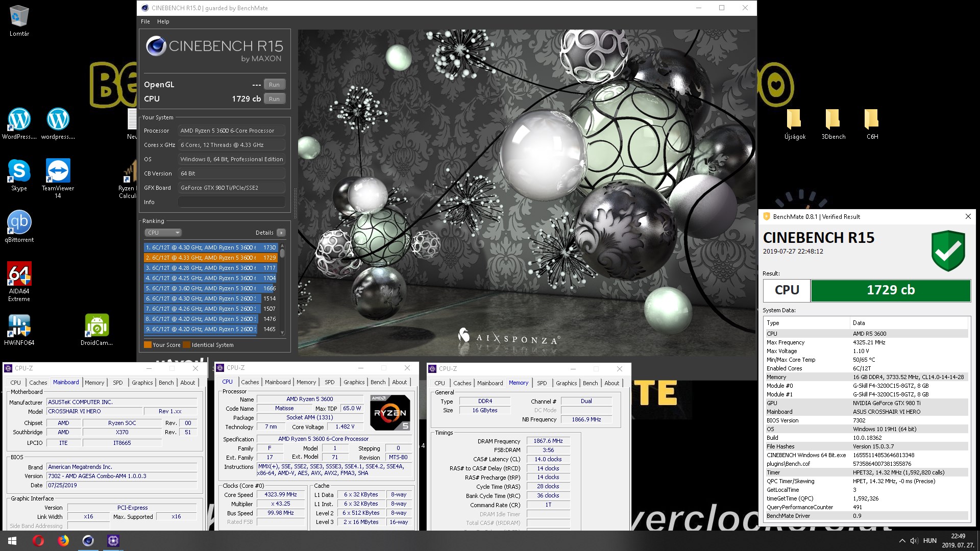This screenshot has width=980, height=551.
Task: Open Graphics tab in middle CPU-Z window
Action: [x=354, y=382]
